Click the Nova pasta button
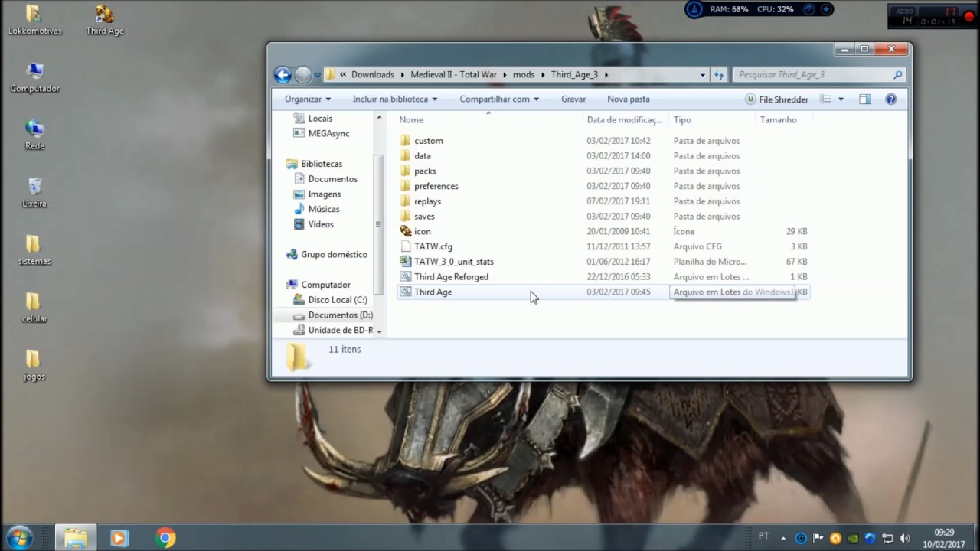This screenshot has width=980, height=551. click(629, 99)
